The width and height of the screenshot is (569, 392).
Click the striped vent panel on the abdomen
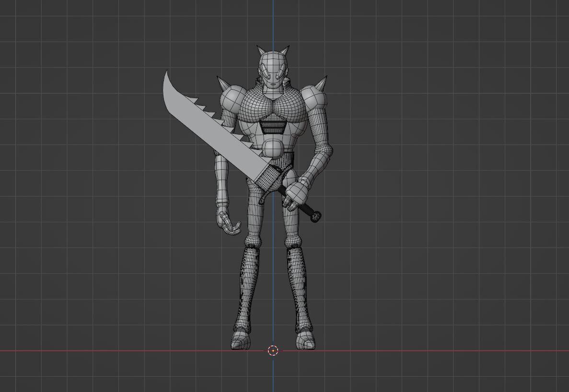273,127
